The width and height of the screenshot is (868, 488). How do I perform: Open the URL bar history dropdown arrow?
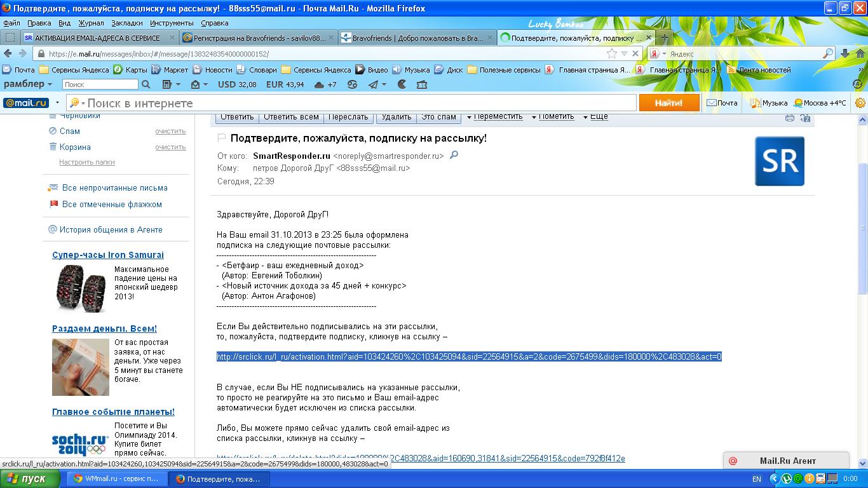coord(624,54)
